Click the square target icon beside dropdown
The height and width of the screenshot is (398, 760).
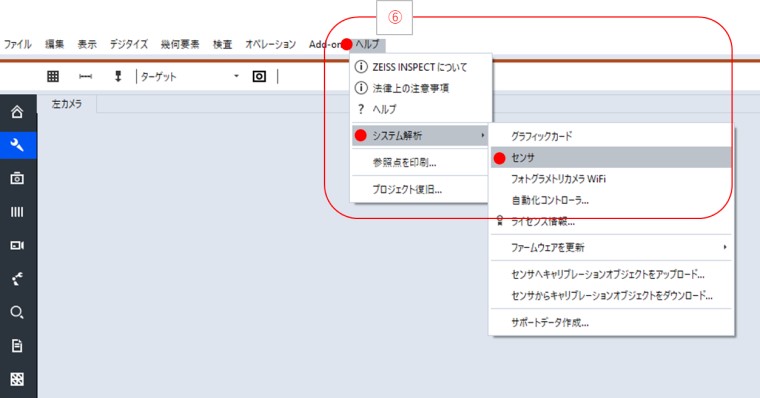pos(259,76)
